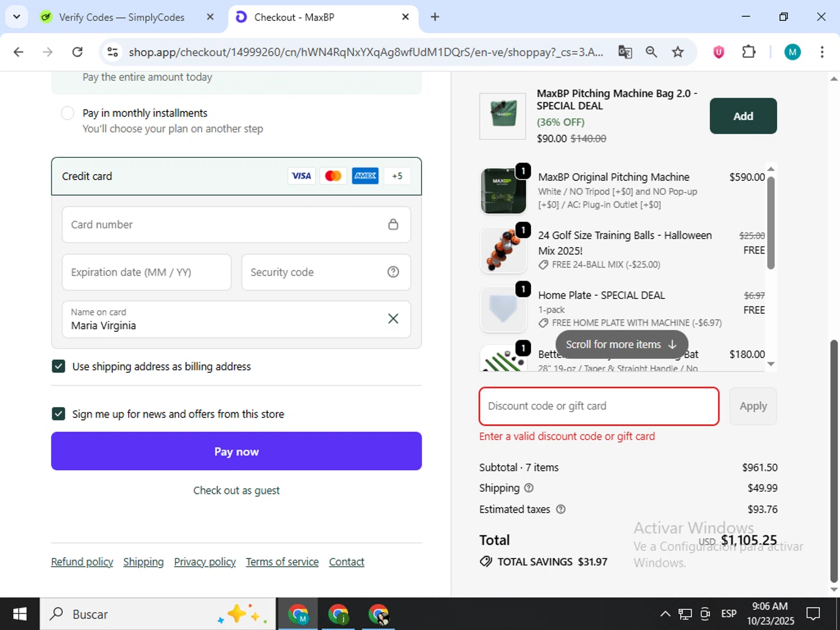
Task: Select the Checkout - MaxBP tab
Action: (x=323, y=17)
